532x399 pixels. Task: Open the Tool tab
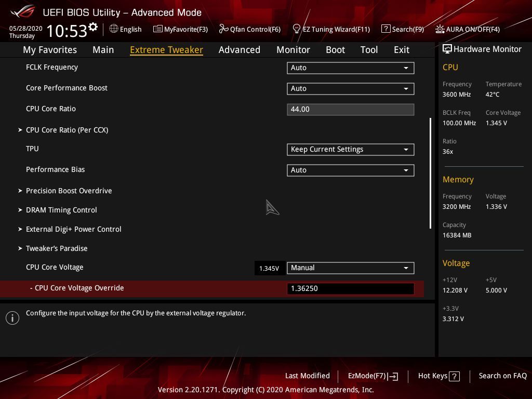point(369,50)
